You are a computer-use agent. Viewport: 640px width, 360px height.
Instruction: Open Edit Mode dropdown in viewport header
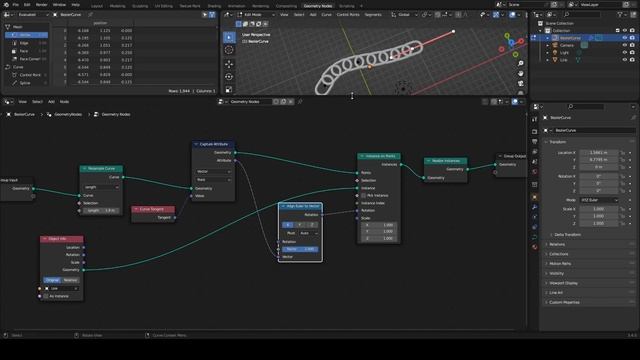[256, 15]
